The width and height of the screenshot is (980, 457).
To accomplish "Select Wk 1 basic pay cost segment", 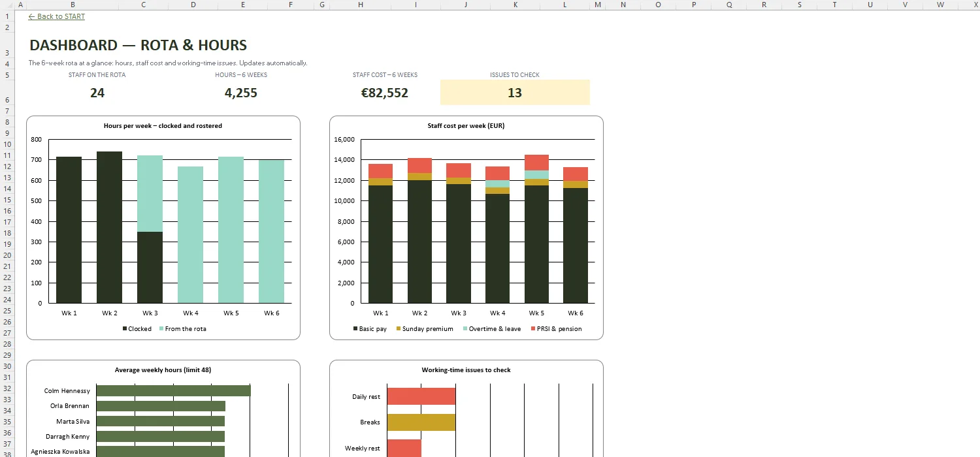I will (381, 244).
